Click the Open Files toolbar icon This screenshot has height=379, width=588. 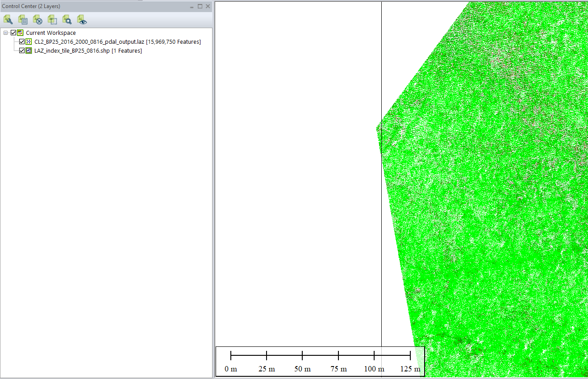[x=8, y=20]
